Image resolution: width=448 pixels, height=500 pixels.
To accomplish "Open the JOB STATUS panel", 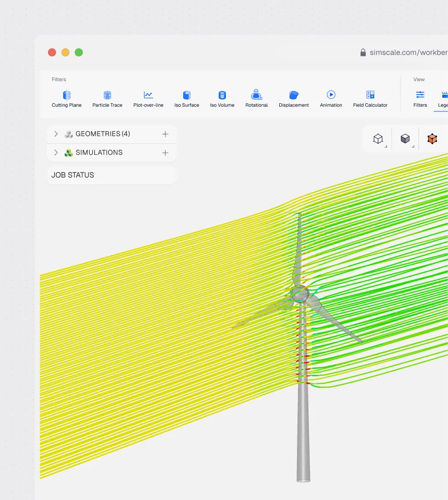I will pos(112,175).
